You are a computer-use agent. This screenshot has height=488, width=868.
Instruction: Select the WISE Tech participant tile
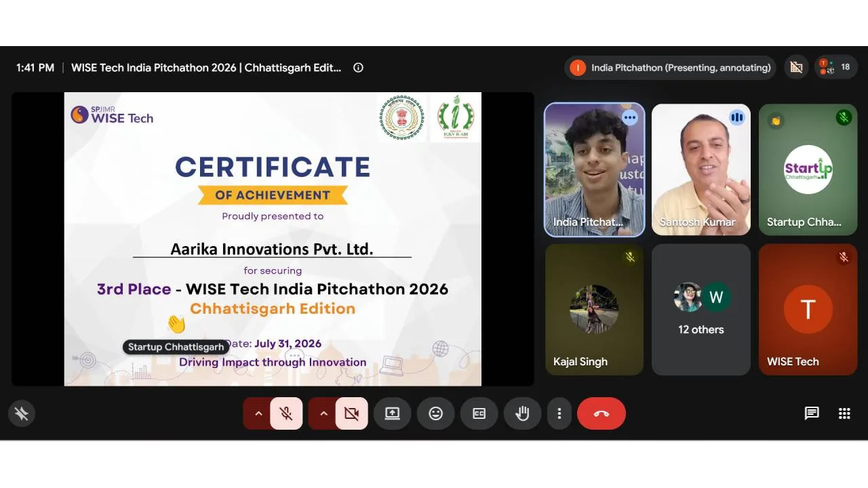click(x=808, y=309)
